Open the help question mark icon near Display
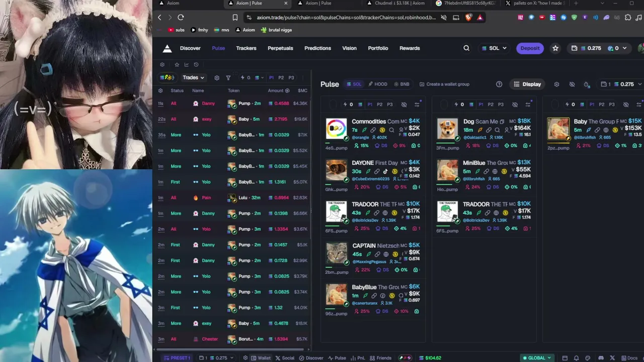The height and width of the screenshot is (362, 644). (x=499, y=84)
